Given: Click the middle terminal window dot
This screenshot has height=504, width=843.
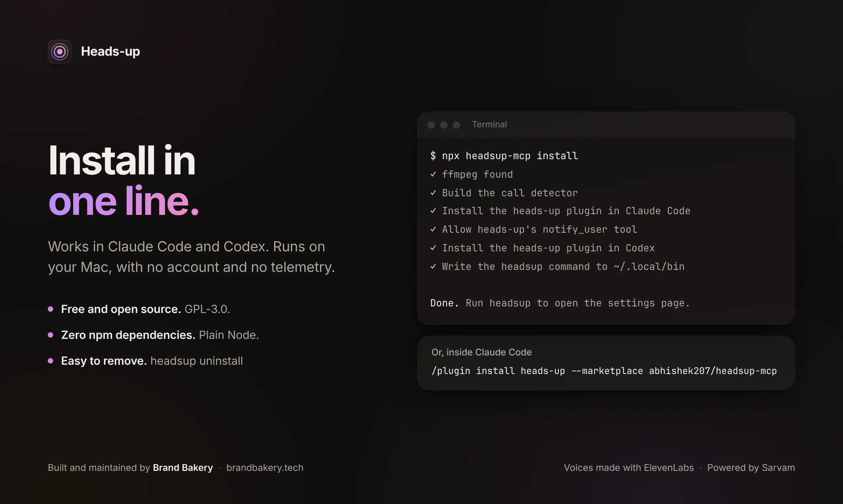Looking at the screenshot, I should 444,125.
